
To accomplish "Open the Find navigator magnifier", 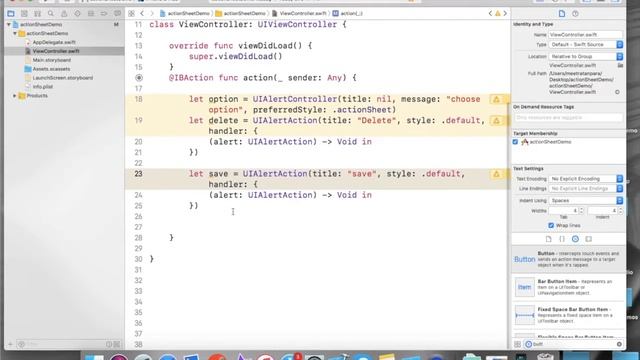I will (51, 13).
